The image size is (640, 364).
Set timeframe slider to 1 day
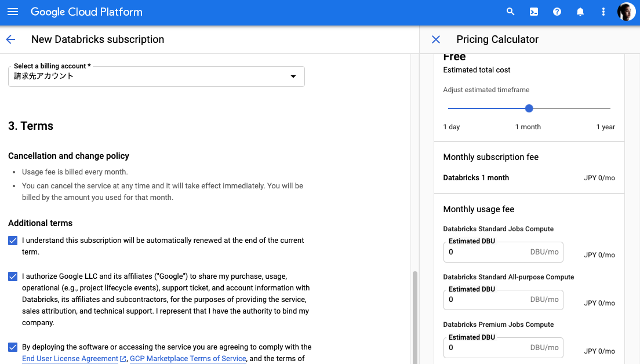[449, 108]
